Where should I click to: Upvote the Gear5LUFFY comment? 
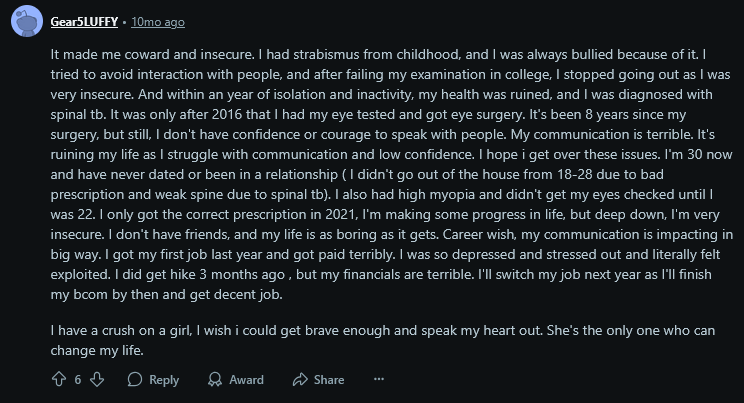[59, 379]
